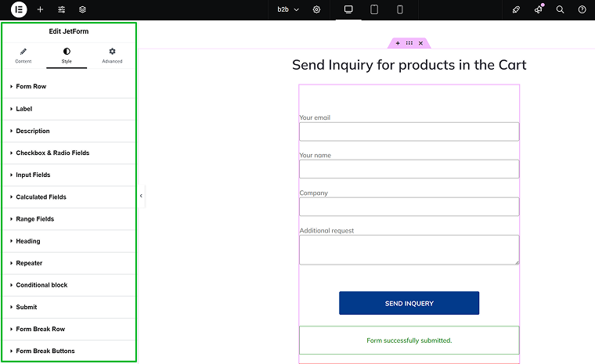Image resolution: width=595 pixels, height=364 pixels.
Task: Click the SEND INQUERY button
Action: coord(409,303)
